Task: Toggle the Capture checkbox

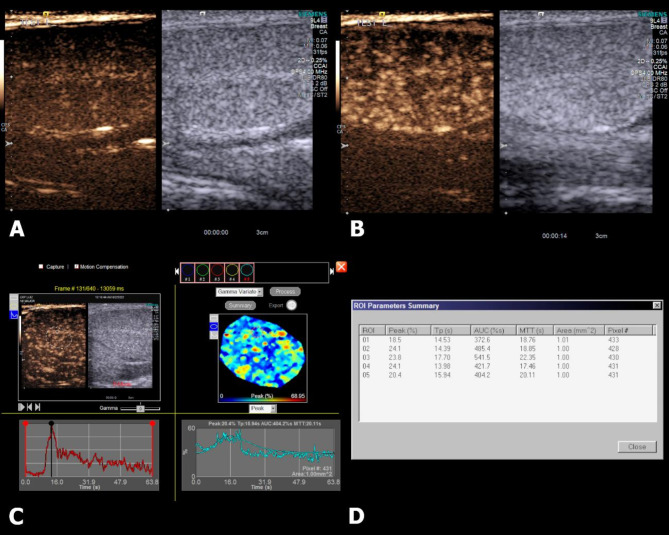Action: [x=41, y=267]
